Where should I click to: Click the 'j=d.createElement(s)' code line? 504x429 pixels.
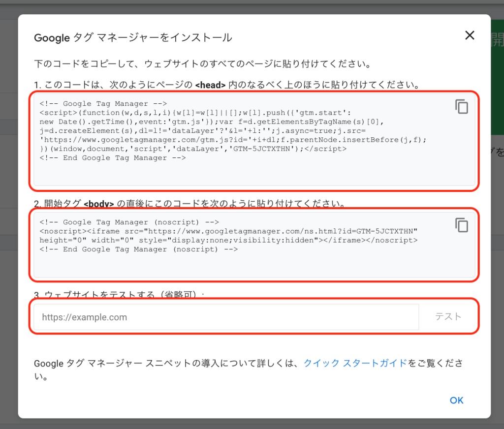coord(202,131)
